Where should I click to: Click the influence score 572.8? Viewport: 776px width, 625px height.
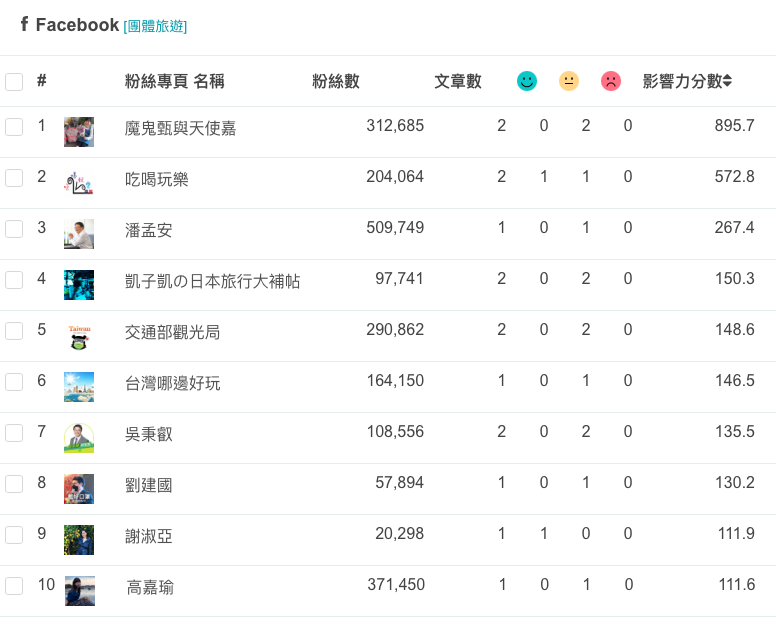734,176
